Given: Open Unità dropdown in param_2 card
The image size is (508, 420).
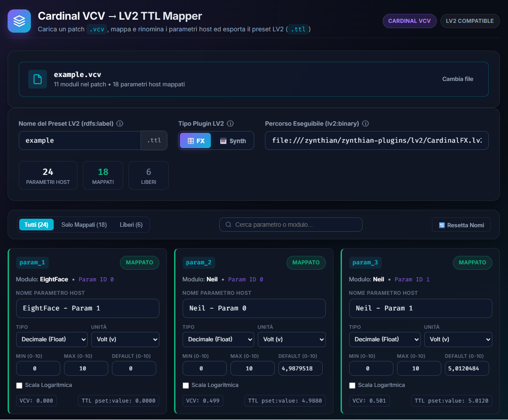Looking at the screenshot, I should coord(292,339).
